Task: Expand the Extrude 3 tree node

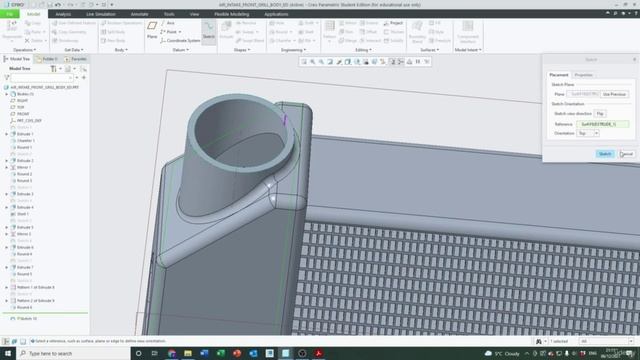Action: tap(7, 194)
